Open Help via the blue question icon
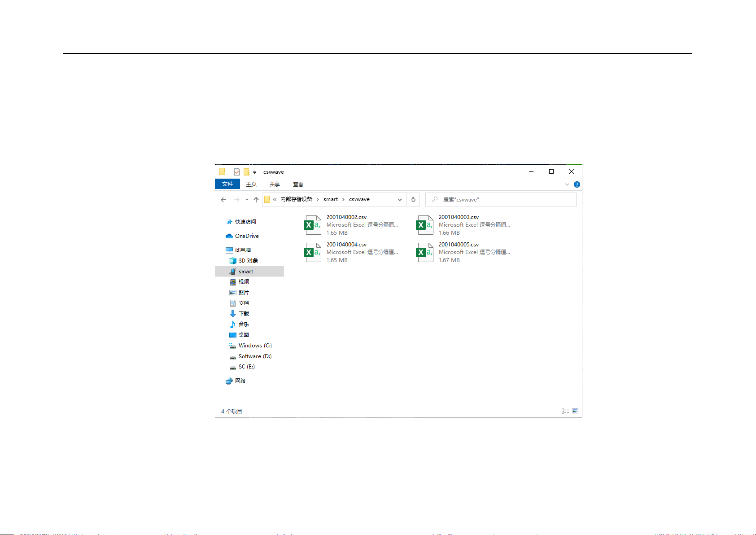Viewport: 756px width, 535px height. click(x=577, y=184)
